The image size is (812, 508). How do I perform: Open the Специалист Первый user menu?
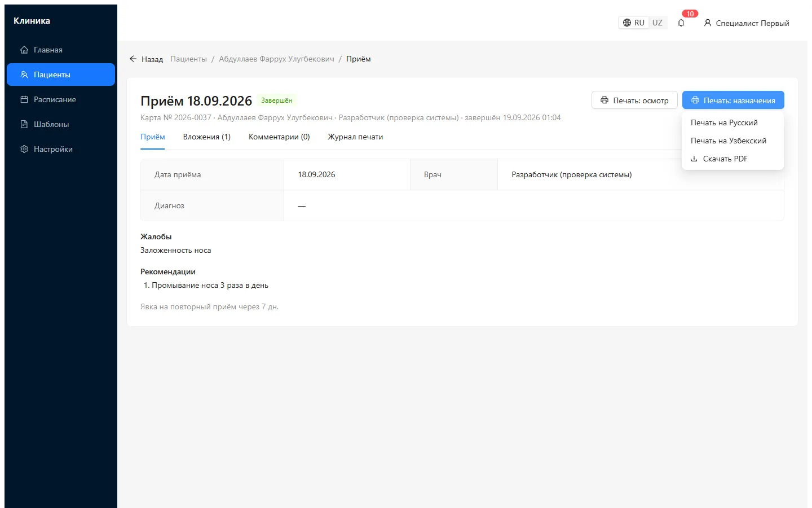747,23
